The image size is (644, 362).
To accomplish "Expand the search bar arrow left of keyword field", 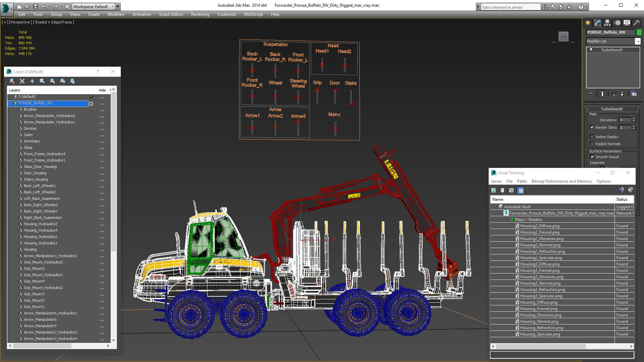I will 478,7.
